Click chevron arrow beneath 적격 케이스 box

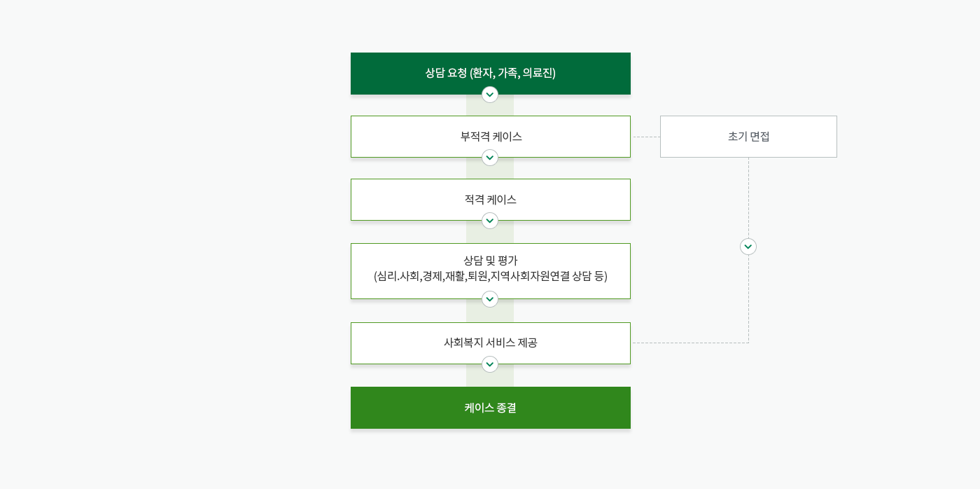[490, 221]
